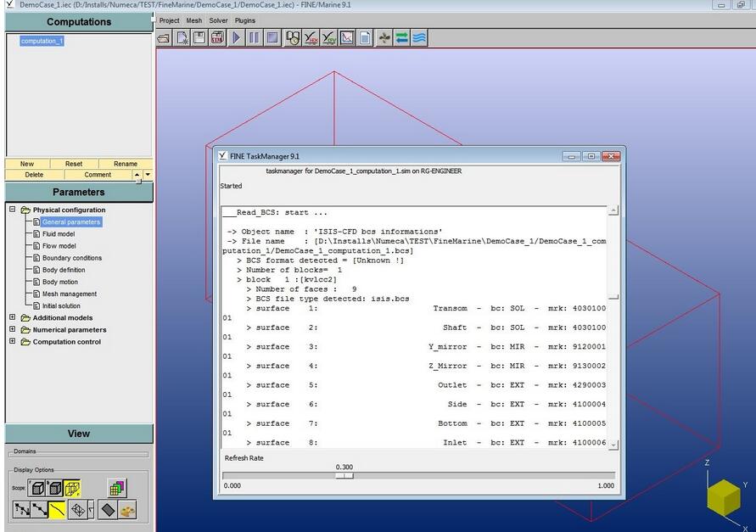
Task: Click the red STM toolbar icon
Action: 217,37
